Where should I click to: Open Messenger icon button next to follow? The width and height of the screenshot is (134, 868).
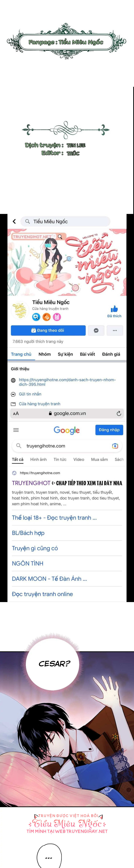pyautogui.click(x=96, y=330)
